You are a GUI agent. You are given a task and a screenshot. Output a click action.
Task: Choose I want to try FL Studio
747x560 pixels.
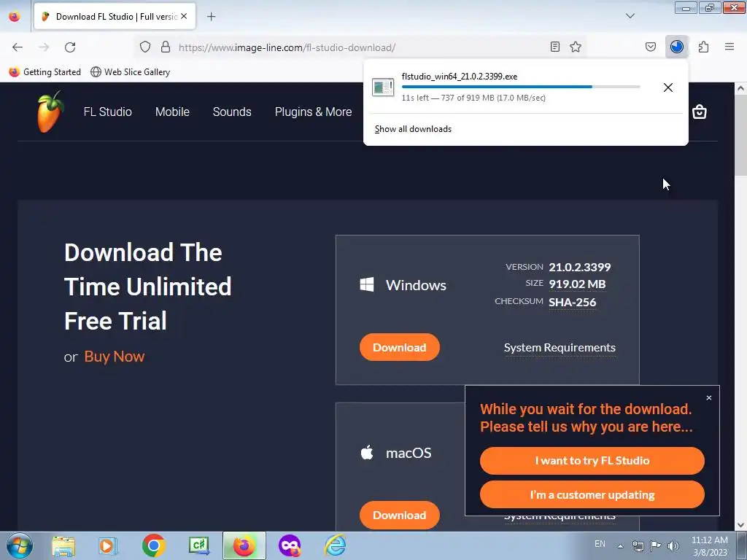click(592, 461)
